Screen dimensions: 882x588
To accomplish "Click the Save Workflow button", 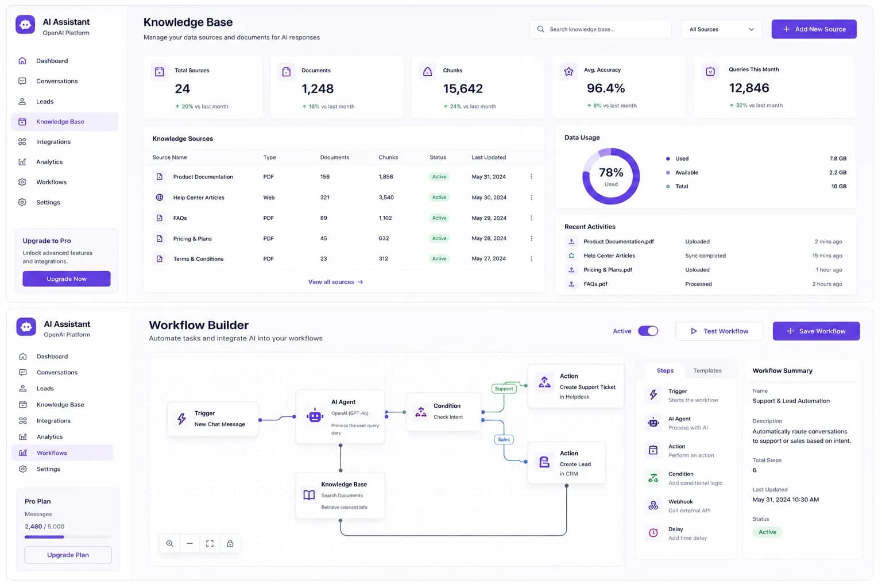I will pyautogui.click(x=816, y=331).
